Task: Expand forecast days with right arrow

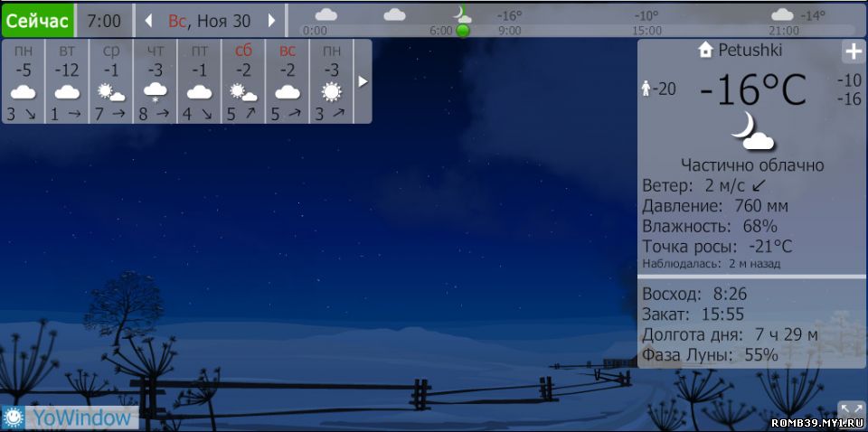Action: [363, 81]
